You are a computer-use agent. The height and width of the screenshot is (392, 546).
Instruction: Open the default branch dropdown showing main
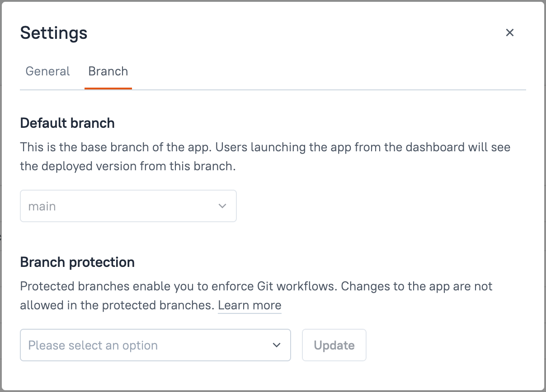[x=128, y=206]
